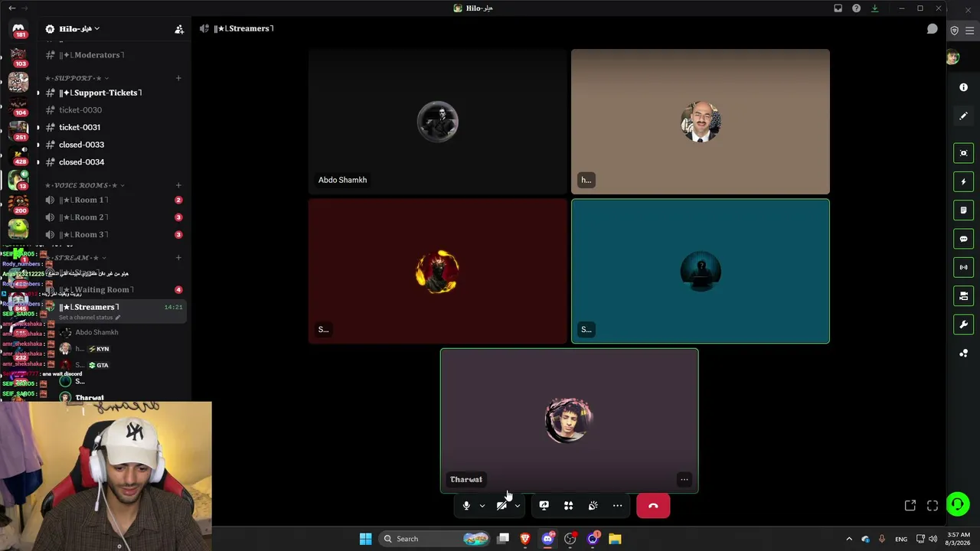Mute the microphone in the call controls
Screen dimensions: 980x551
[x=466, y=506]
